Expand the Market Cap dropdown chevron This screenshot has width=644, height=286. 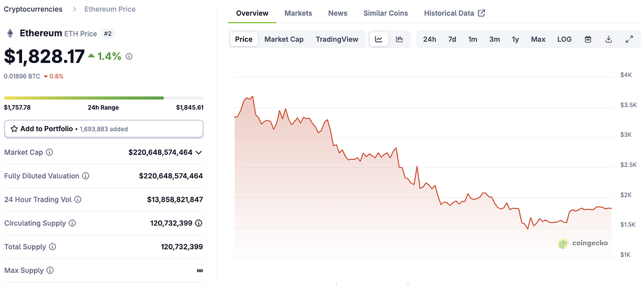pos(199,152)
